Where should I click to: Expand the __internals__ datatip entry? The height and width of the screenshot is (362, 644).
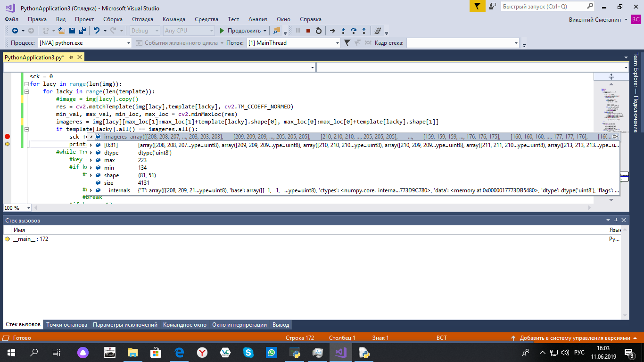[x=91, y=190]
